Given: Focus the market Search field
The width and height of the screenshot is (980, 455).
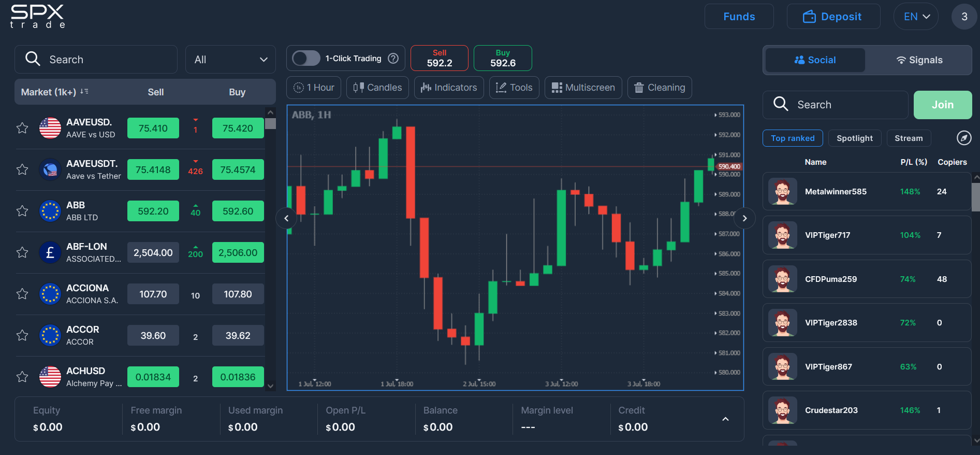Looking at the screenshot, I should 96,60.
